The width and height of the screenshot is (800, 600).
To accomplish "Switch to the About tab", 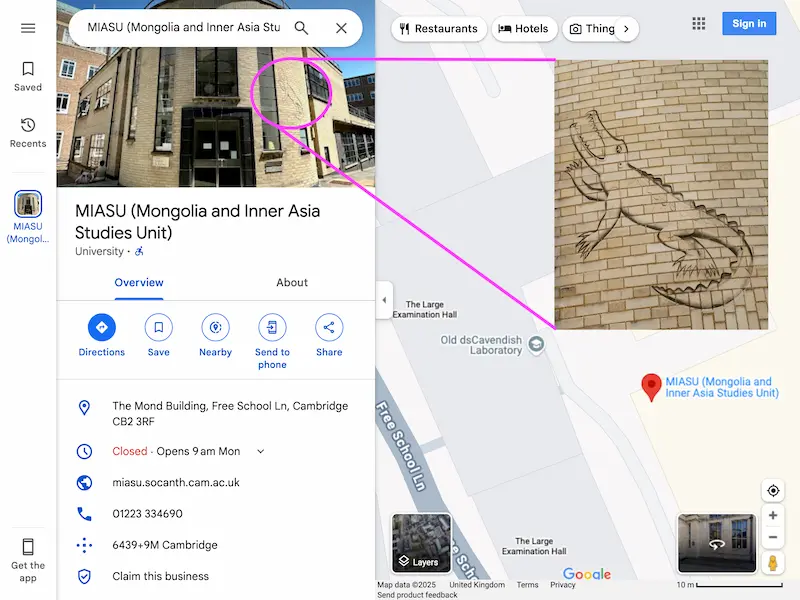I will pyautogui.click(x=292, y=283).
